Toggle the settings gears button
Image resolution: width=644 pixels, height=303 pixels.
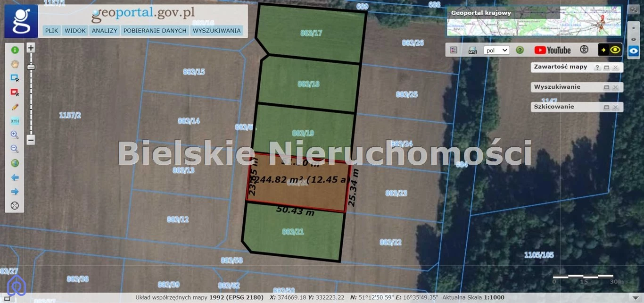(x=634, y=10)
